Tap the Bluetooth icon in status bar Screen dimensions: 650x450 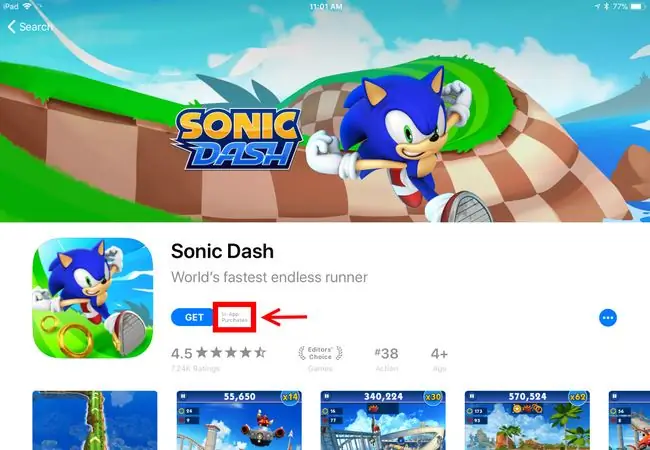[x=606, y=6]
